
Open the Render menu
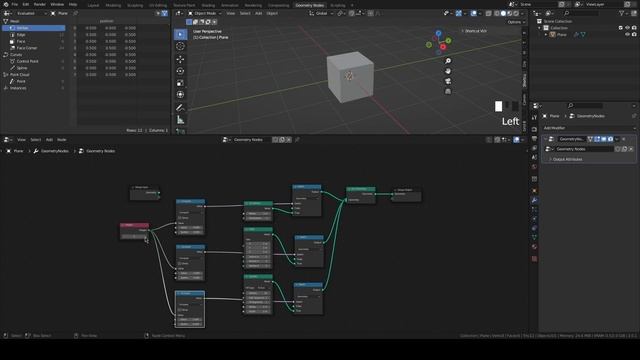tap(40, 4)
